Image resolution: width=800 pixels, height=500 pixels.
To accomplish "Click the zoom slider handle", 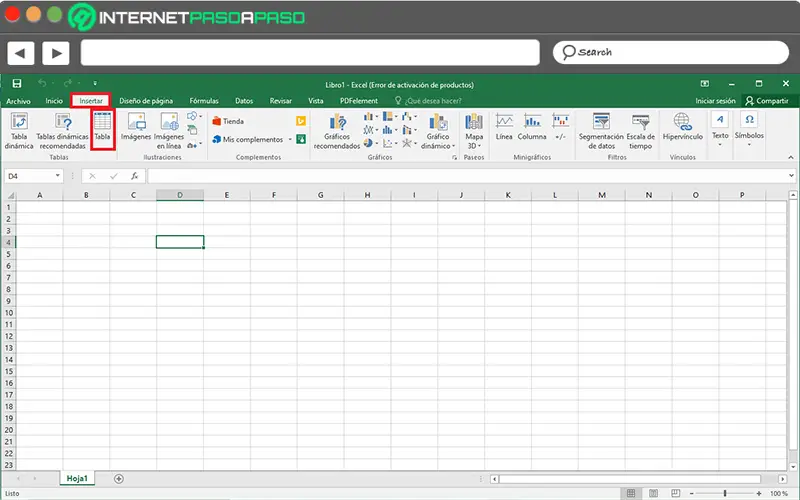I will [724, 493].
